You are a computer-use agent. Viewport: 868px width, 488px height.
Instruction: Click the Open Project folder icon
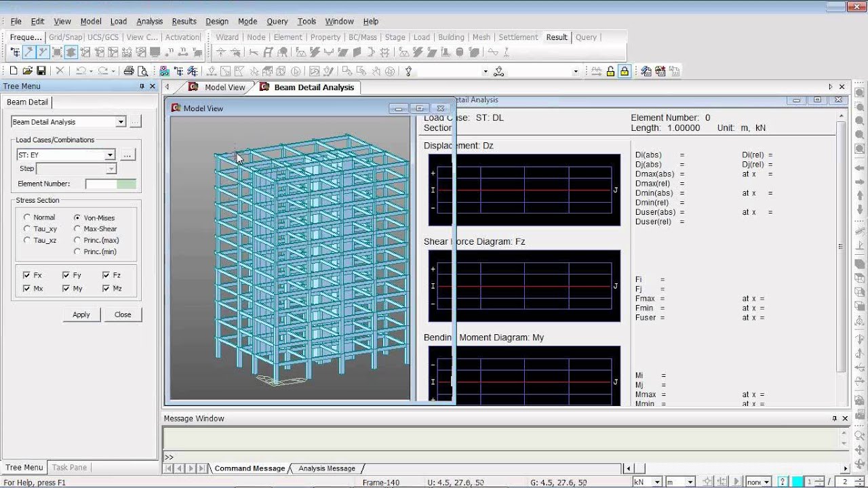pos(28,70)
